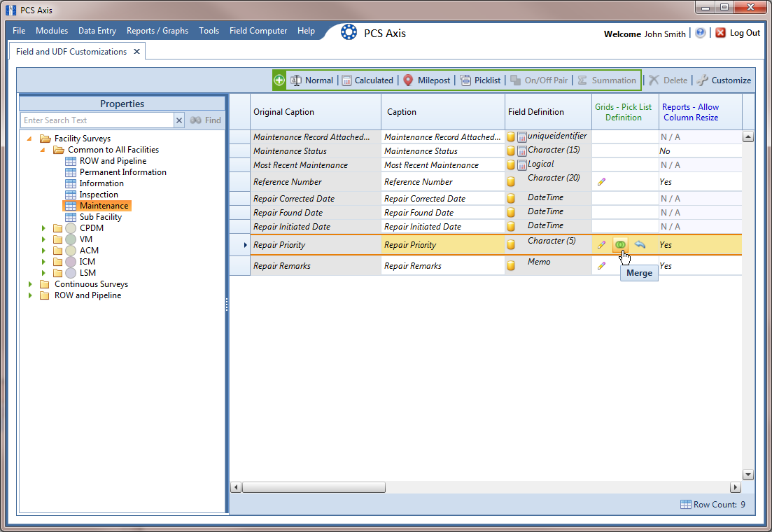Expand the VM folder
The height and width of the screenshot is (532, 772).
43,239
